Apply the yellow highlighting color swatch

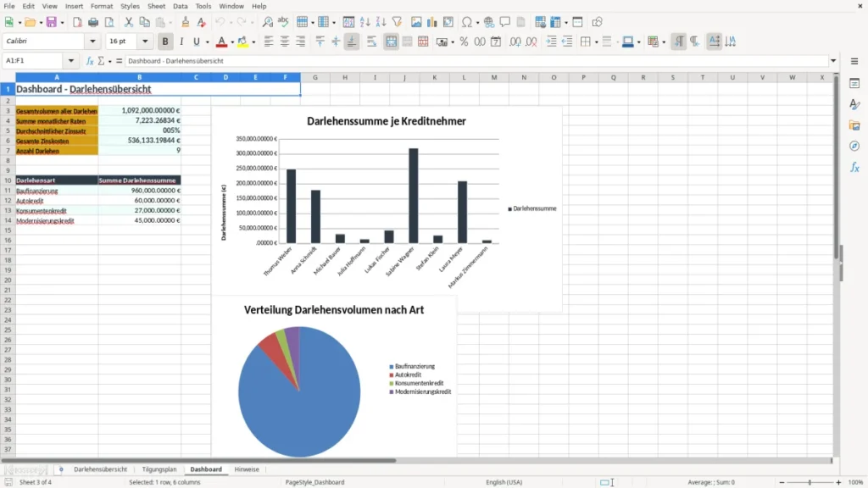(x=242, y=42)
